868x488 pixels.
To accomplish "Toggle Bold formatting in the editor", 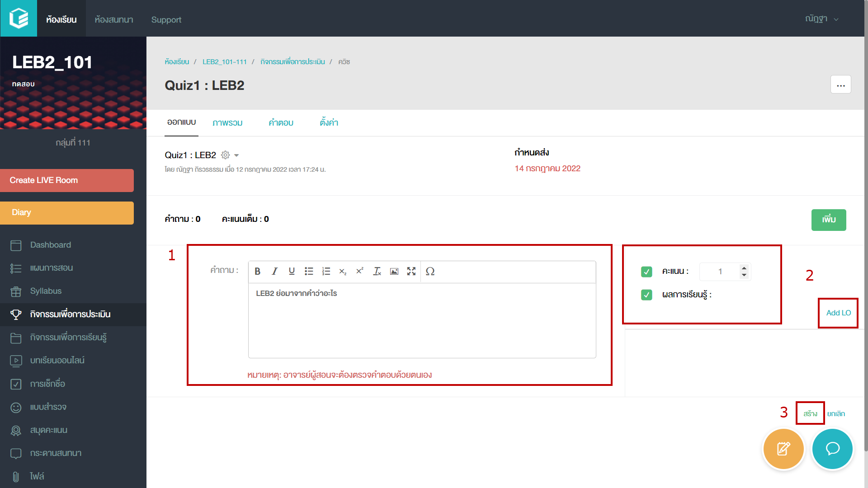I will [x=257, y=272].
